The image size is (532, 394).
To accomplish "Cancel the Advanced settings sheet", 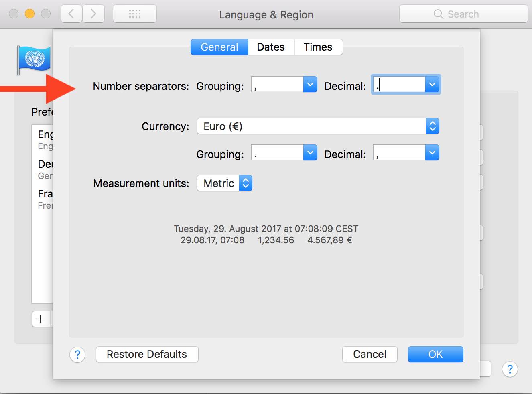I will pos(370,354).
